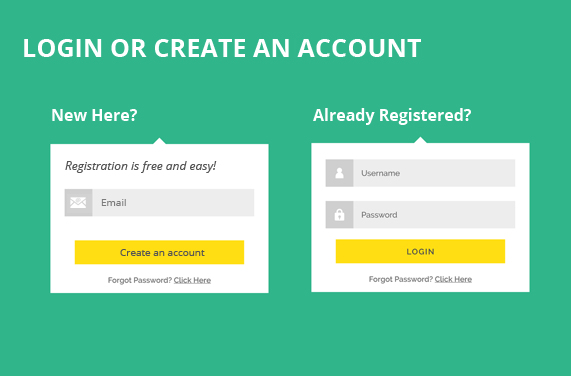Screen dimensions: 571x376
Task: Click the LOGIN OR CREATE AN ACCOUNT title
Action: [222, 48]
